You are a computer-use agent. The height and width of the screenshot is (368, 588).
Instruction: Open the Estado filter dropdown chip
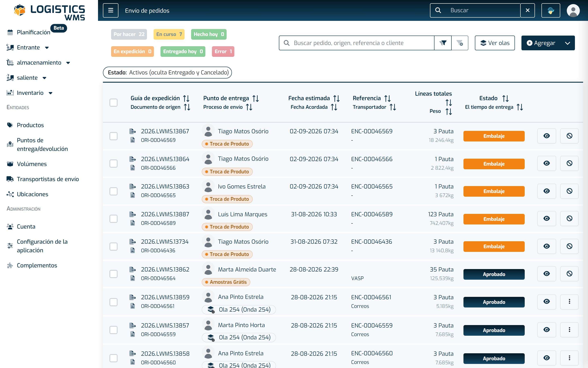point(167,73)
